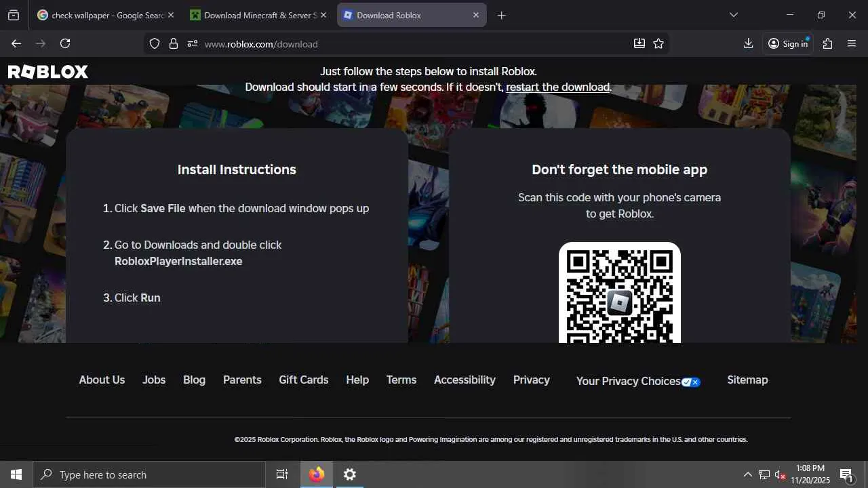The width and height of the screenshot is (868, 488).
Task: Open site permissions icon in address bar
Action: point(193,43)
